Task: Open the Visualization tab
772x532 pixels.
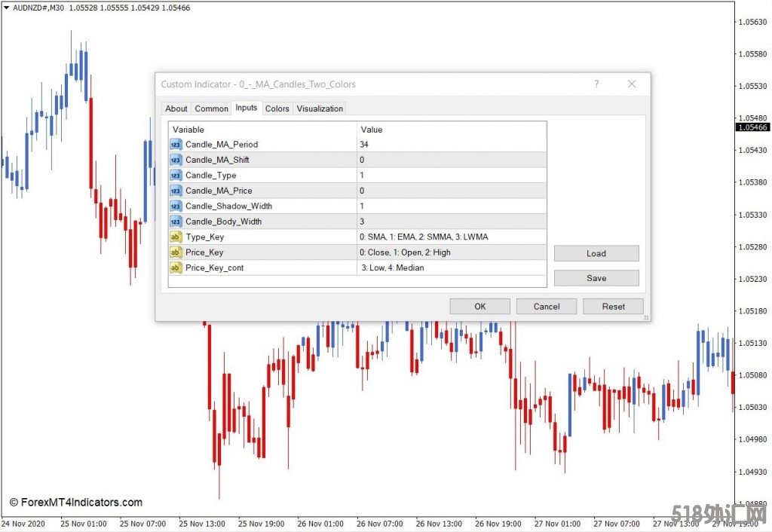Action: click(x=320, y=109)
